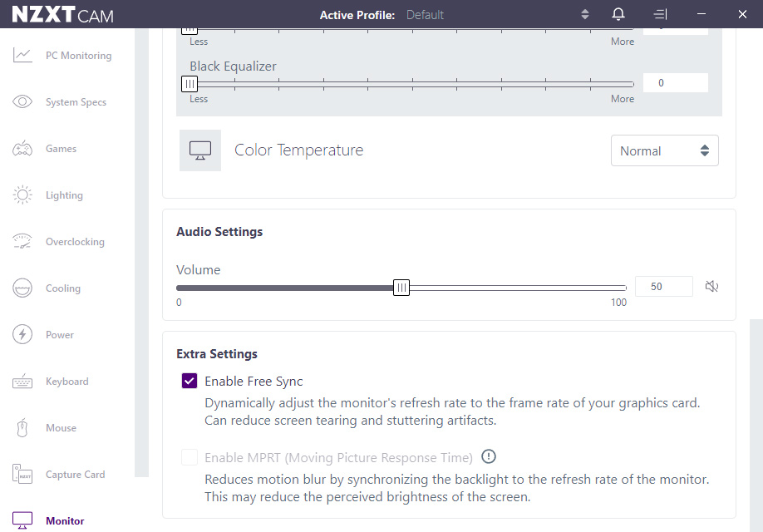This screenshot has width=763, height=532.
Task: Open PC Monitoring chart icon
Action: [x=22, y=56]
